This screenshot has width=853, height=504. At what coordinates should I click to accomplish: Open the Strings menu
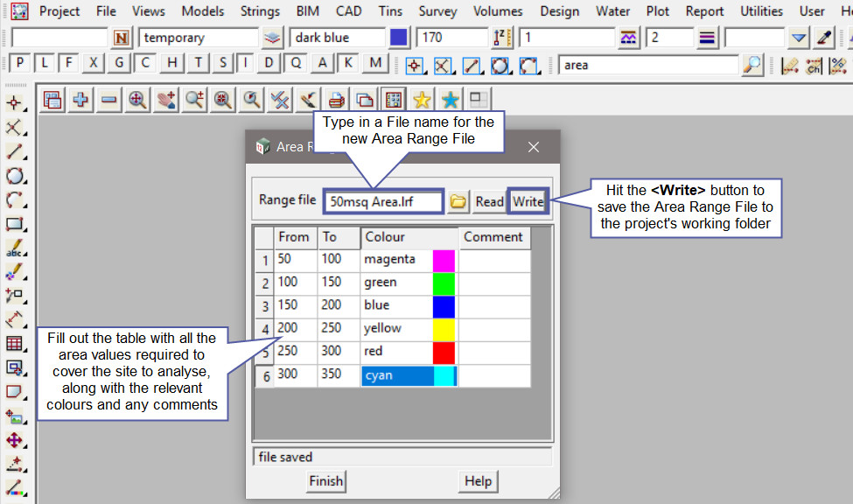pos(260,10)
